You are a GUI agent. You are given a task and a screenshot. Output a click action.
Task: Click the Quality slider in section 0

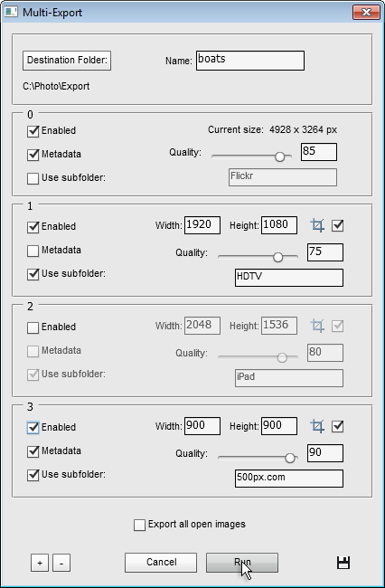click(251, 156)
